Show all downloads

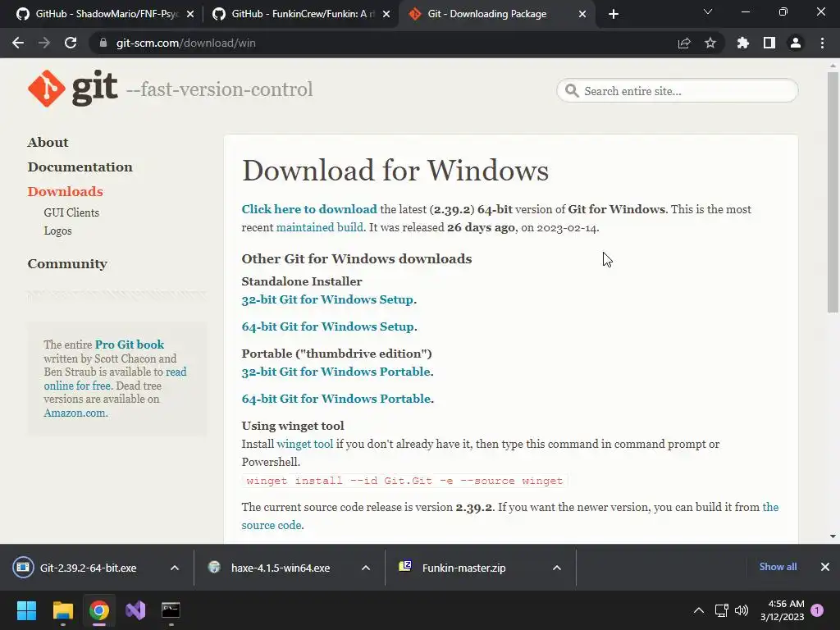[x=778, y=567]
